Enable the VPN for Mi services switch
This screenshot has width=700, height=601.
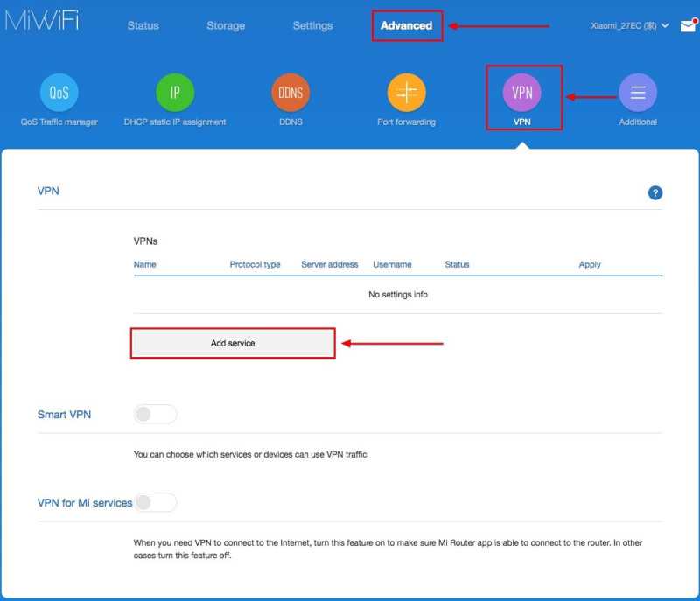click(156, 502)
